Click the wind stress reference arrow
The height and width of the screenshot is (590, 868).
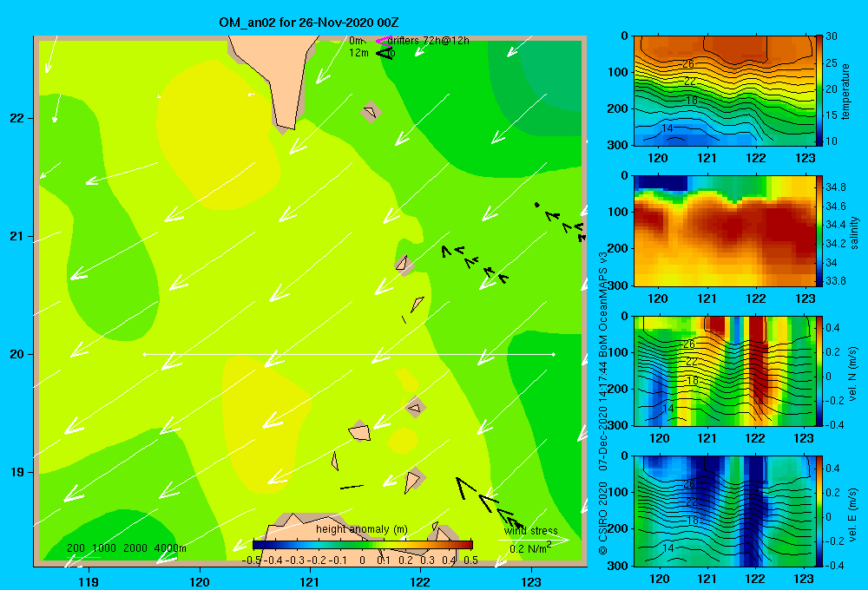533,539
